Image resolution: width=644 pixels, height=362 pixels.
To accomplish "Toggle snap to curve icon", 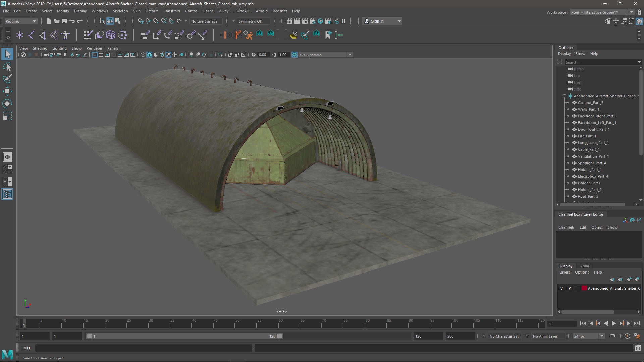I will coord(148,21).
